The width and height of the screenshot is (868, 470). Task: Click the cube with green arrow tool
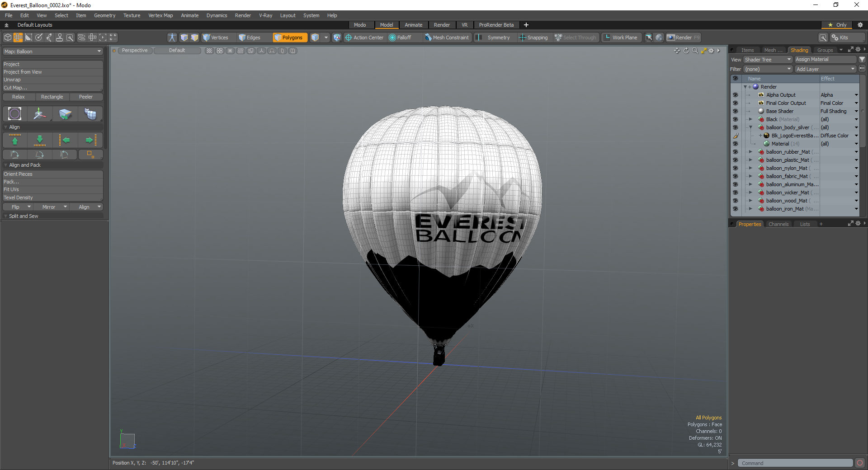tap(65, 114)
